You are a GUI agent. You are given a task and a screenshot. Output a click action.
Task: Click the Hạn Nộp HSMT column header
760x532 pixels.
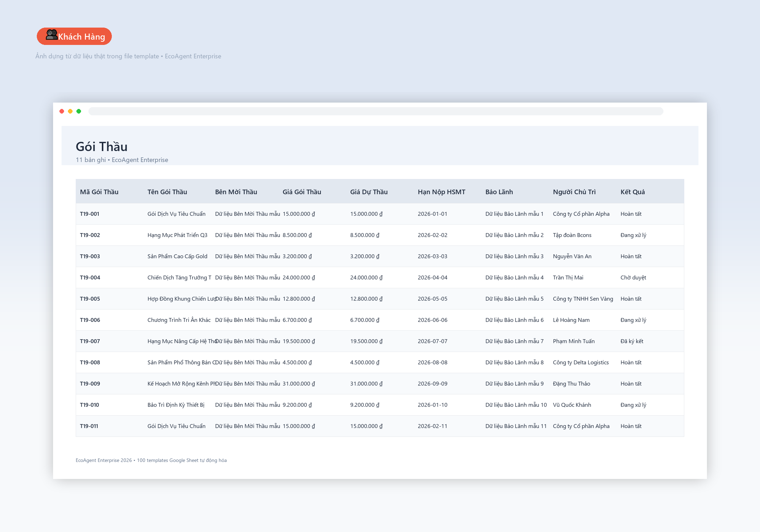(x=442, y=192)
